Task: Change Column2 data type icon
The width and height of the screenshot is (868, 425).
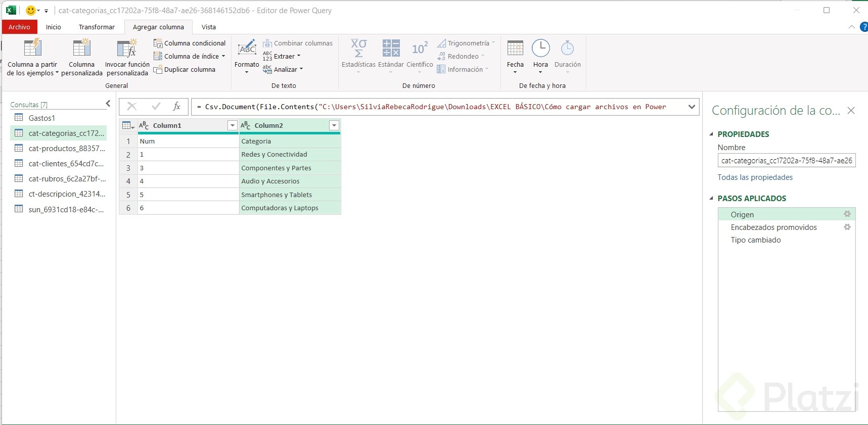Action: tap(246, 125)
